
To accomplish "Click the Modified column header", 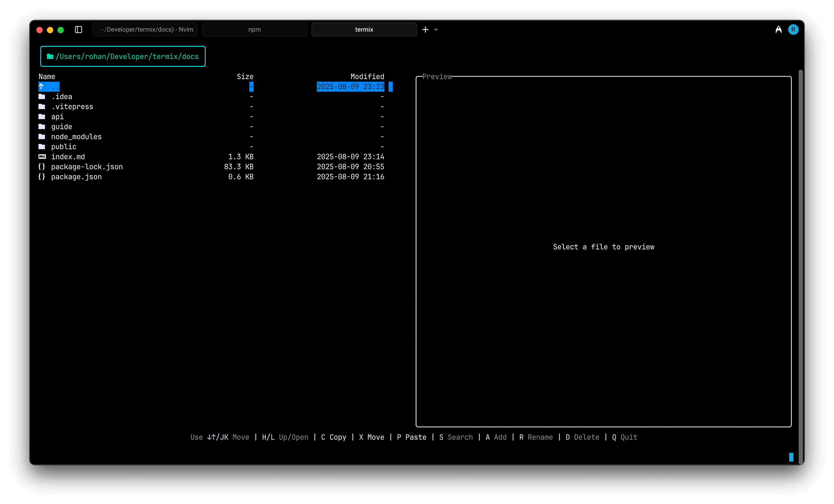I will click(x=367, y=76).
